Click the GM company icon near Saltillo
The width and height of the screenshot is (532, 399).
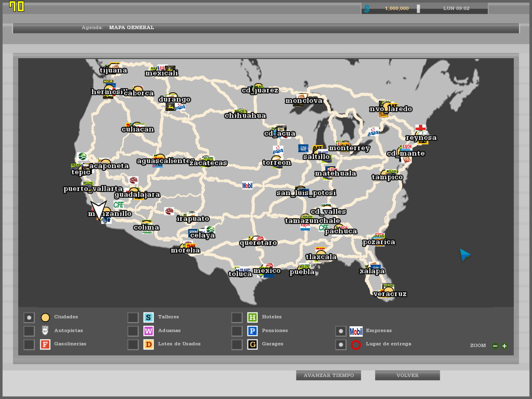tap(303, 148)
